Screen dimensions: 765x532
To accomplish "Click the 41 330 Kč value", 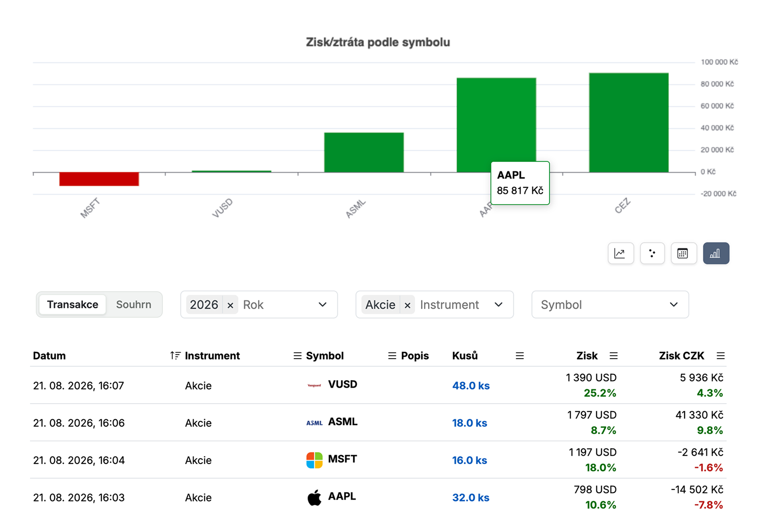I will coord(699,415).
